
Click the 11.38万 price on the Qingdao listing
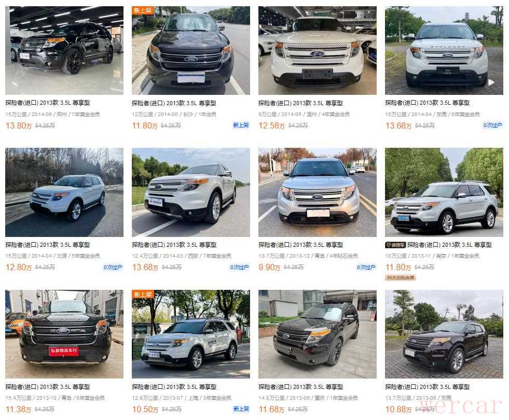click(x=18, y=409)
